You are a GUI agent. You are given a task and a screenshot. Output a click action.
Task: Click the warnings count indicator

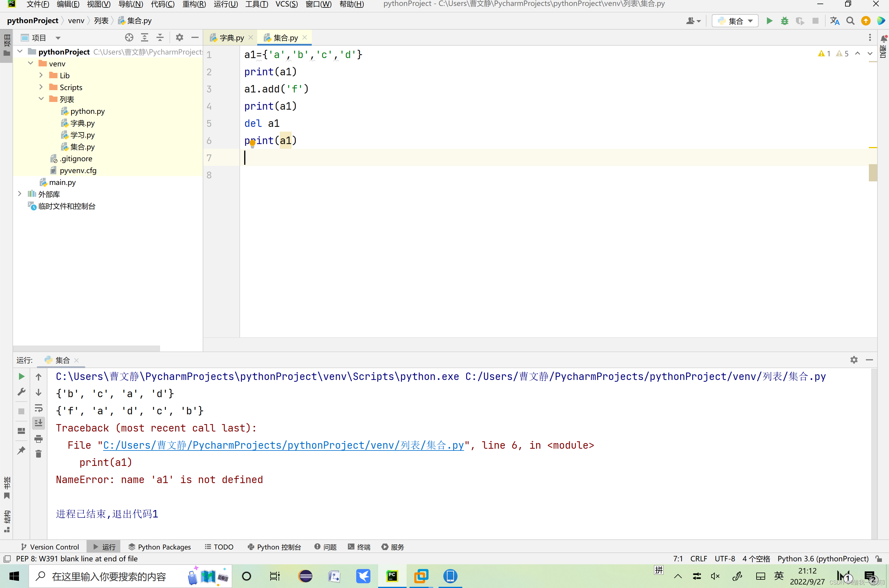click(x=833, y=54)
